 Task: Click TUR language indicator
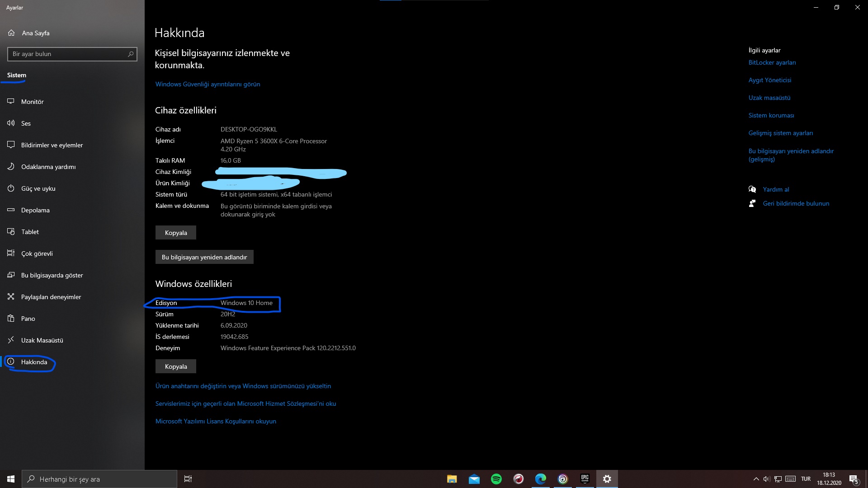(x=806, y=479)
